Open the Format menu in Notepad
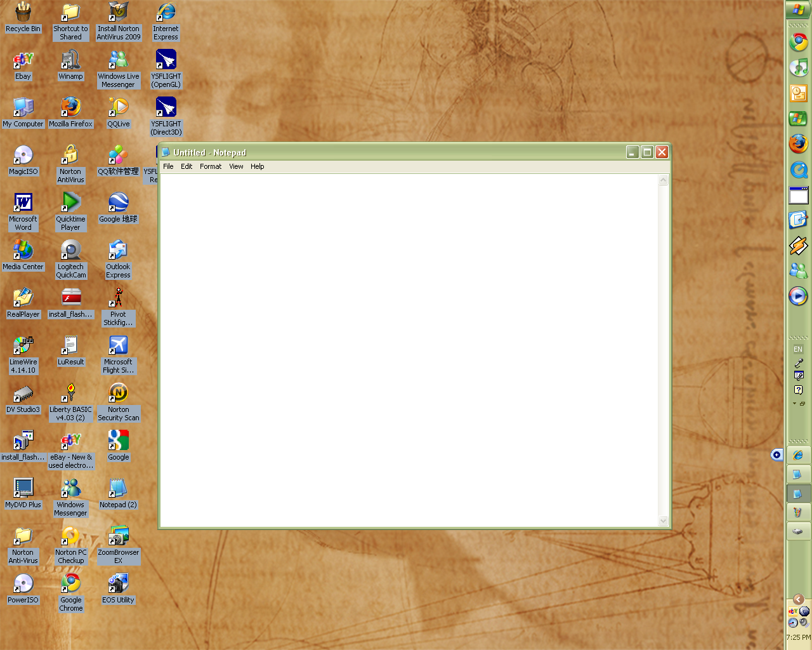 210,166
